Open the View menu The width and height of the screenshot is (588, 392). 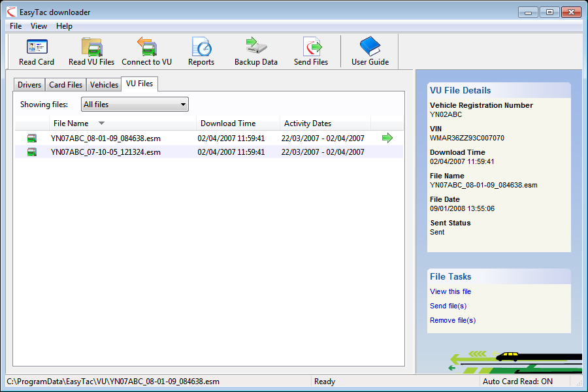(x=39, y=26)
